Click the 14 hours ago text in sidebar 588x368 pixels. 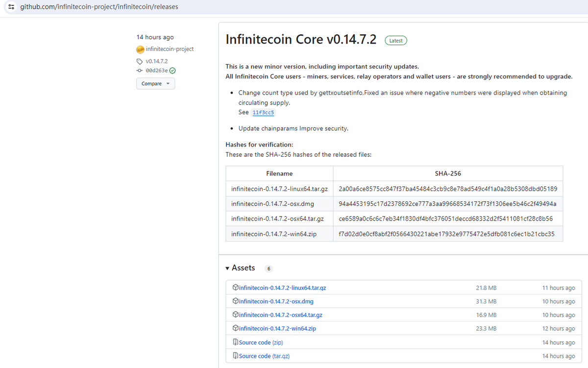tap(155, 37)
